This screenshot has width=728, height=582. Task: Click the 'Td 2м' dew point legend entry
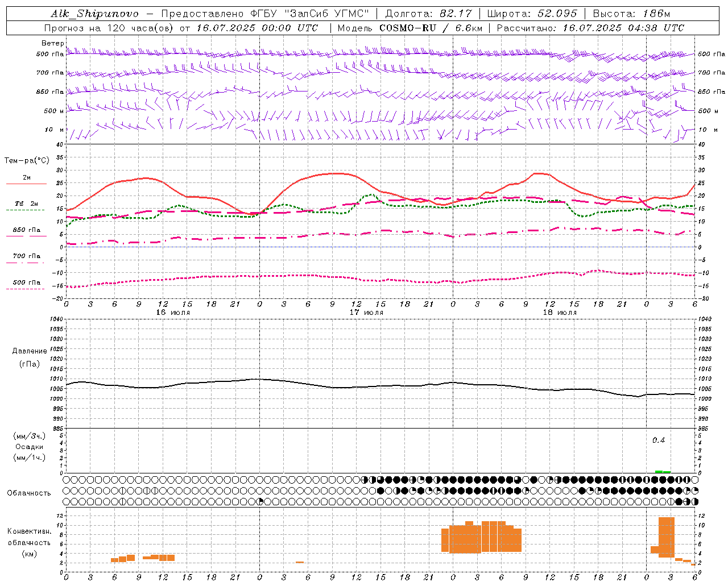point(27,203)
